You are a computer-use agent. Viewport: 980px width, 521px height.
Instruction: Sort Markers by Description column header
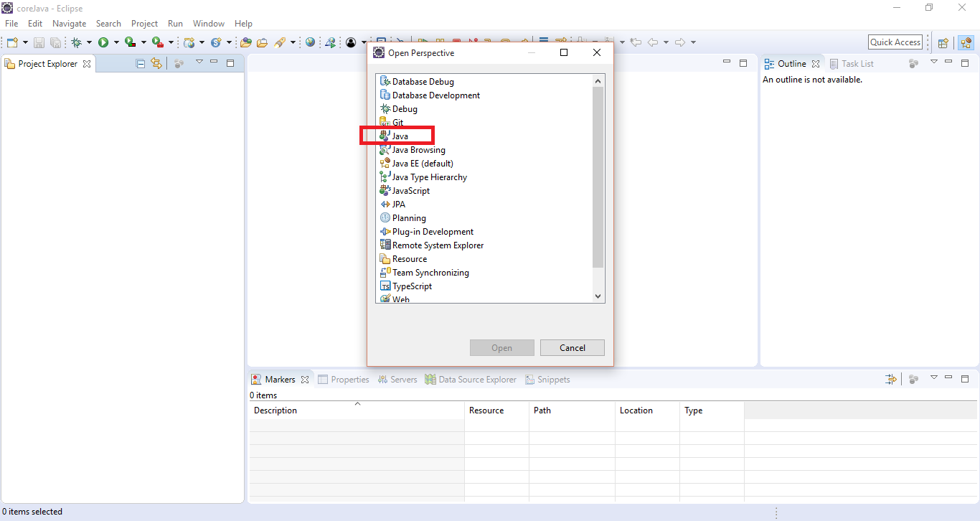357,410
